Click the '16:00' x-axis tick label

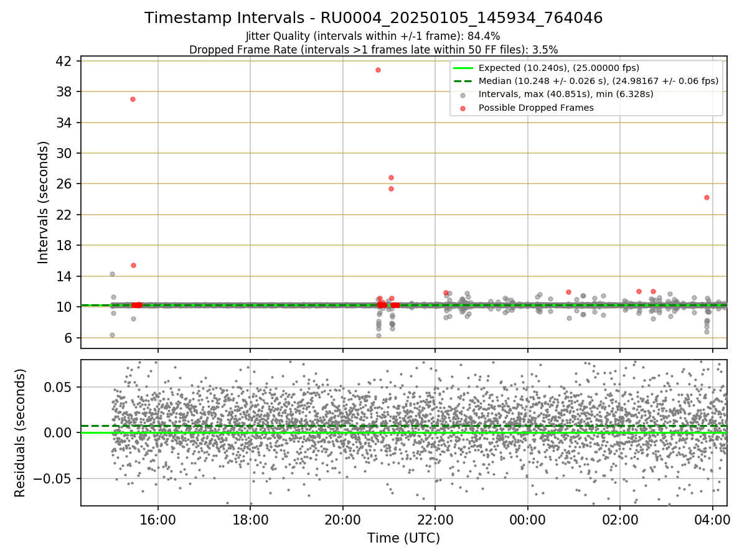(x=157, y=519)
